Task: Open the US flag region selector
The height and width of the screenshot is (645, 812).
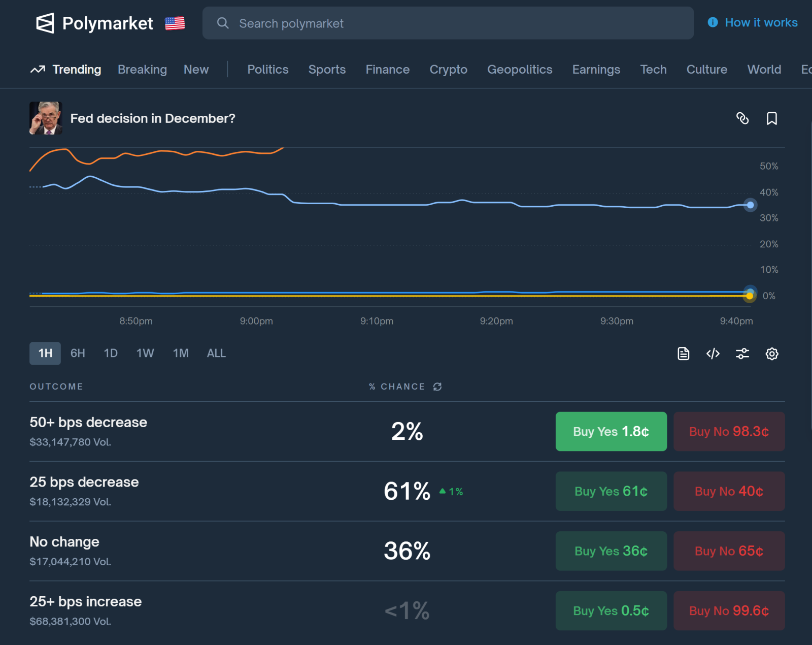Action: [x=175, y=23]
